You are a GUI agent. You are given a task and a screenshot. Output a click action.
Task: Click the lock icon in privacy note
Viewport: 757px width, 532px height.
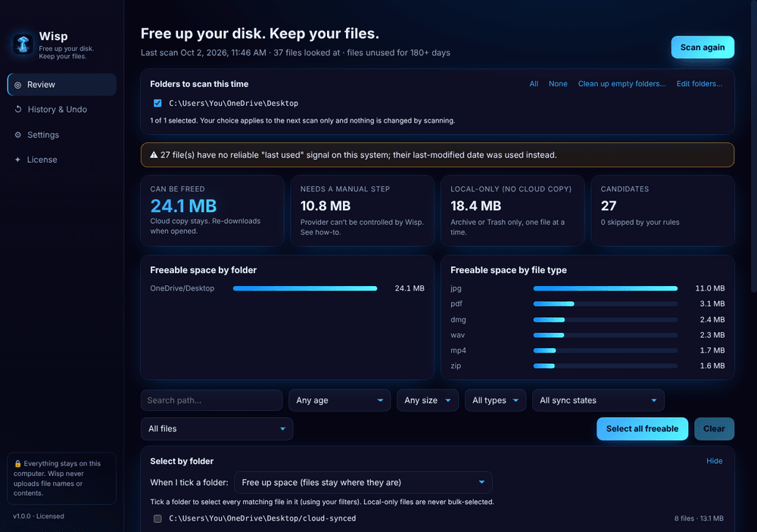pos(17,463)
